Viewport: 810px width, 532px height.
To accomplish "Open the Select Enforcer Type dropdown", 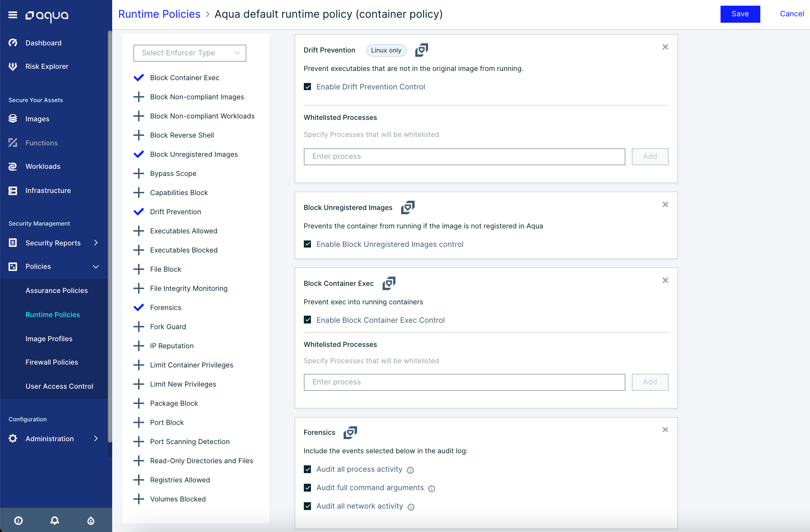I will pos(190,53).
